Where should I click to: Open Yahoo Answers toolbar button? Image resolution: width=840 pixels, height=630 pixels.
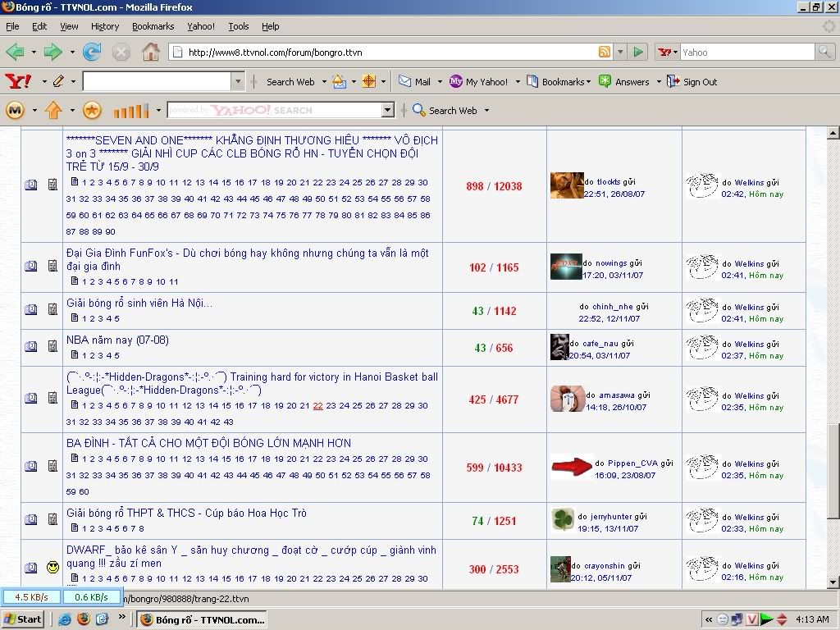click(624, 81)
